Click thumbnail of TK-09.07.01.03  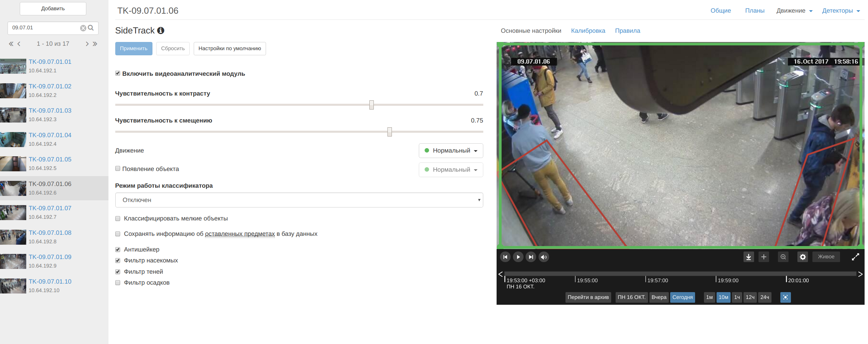pos(13,115)
